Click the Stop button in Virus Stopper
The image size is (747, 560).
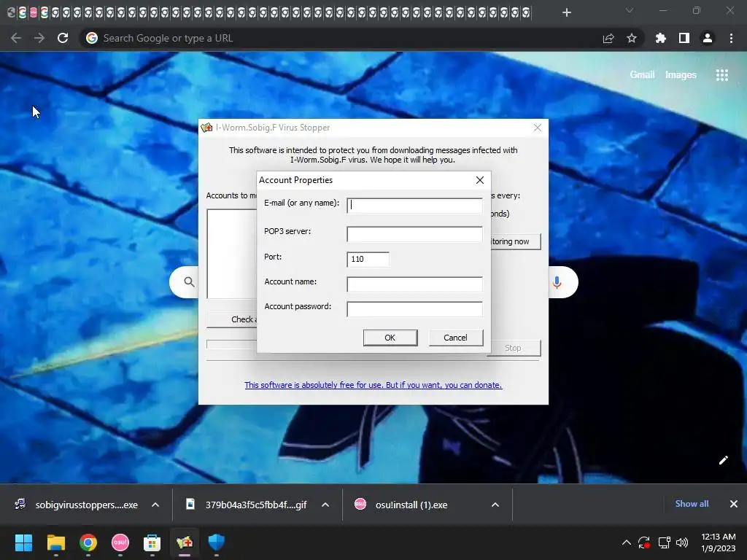514,348
